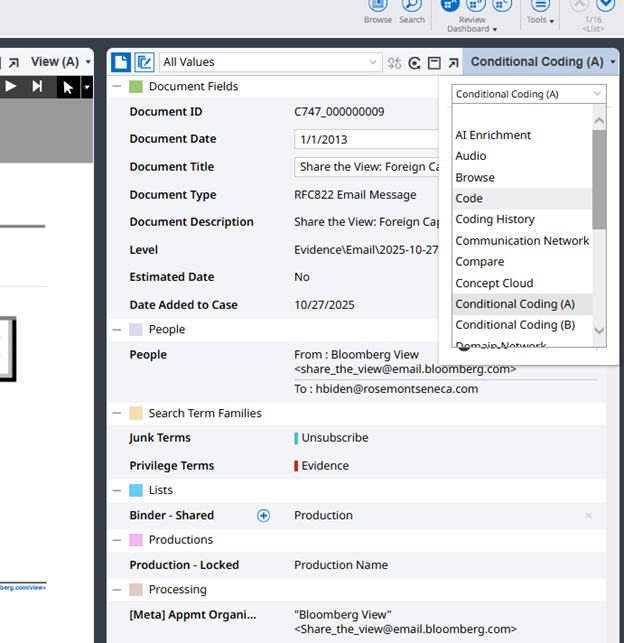Click the Production Name value
This screenshot has height=643, width=624.
point(341,565)
